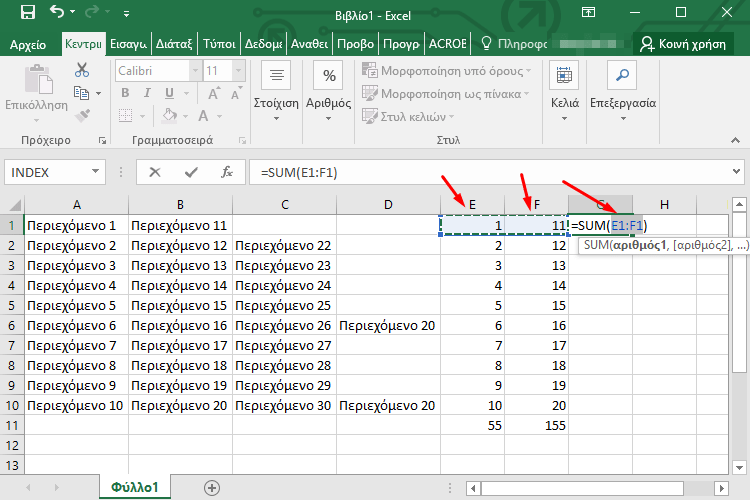The height and width of the screenshot is (500, 750).
Task: Click Decrease Font Size icon
Action: pyautogui.click(x=236, y=94)
